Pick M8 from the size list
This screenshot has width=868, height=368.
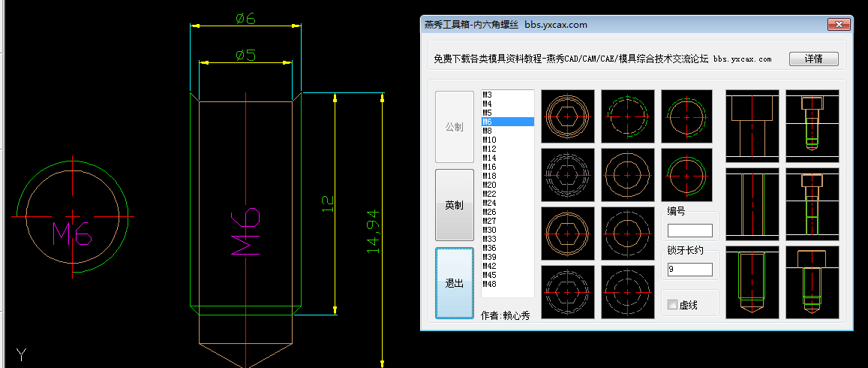click(508, 131)
